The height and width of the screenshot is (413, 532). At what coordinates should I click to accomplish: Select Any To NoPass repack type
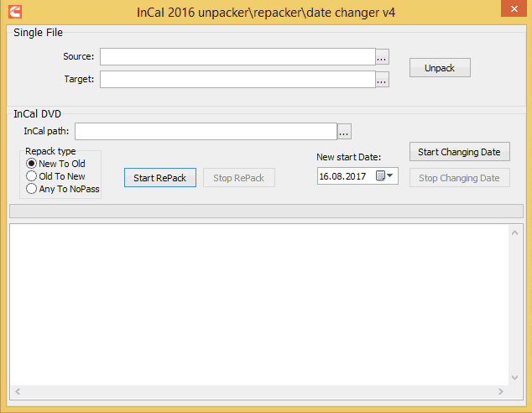pyautogui.click(x=63, y=189)
